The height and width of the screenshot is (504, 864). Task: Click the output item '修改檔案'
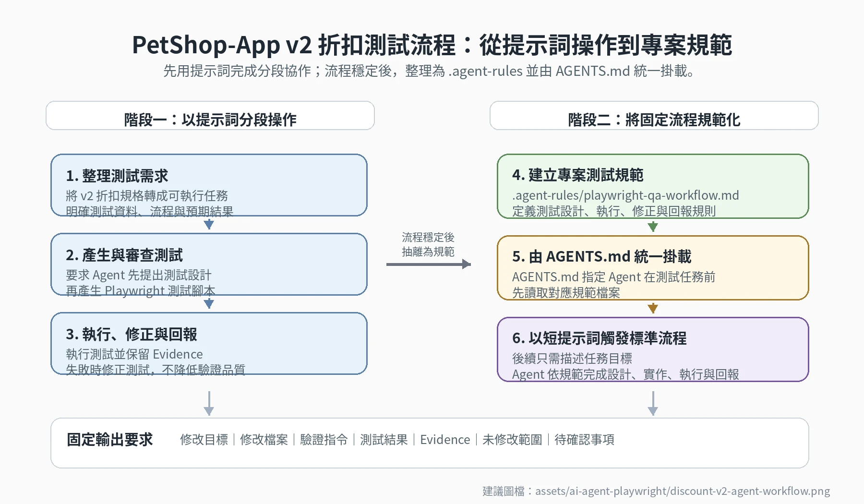(x=264, y=439)
